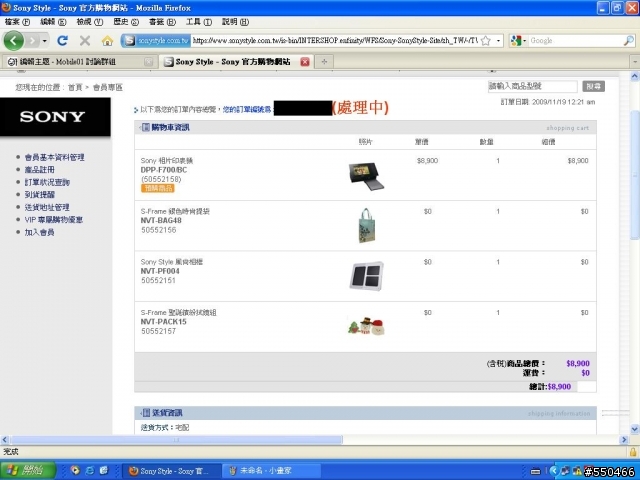The height and width of the screenshot is (480, 640).
Task: Click the Google search box
Action: point(576,40)
